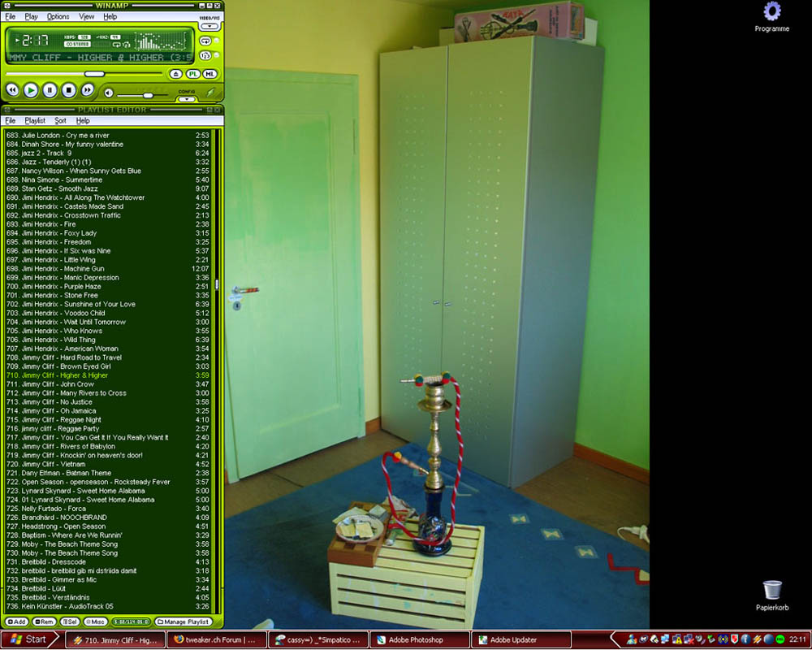Expand the Config drawer arrow

click(x=187, y=99)
